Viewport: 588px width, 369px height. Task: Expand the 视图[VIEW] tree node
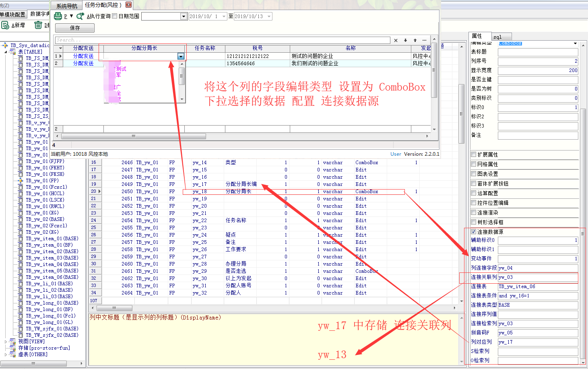(x=6, y=342)
